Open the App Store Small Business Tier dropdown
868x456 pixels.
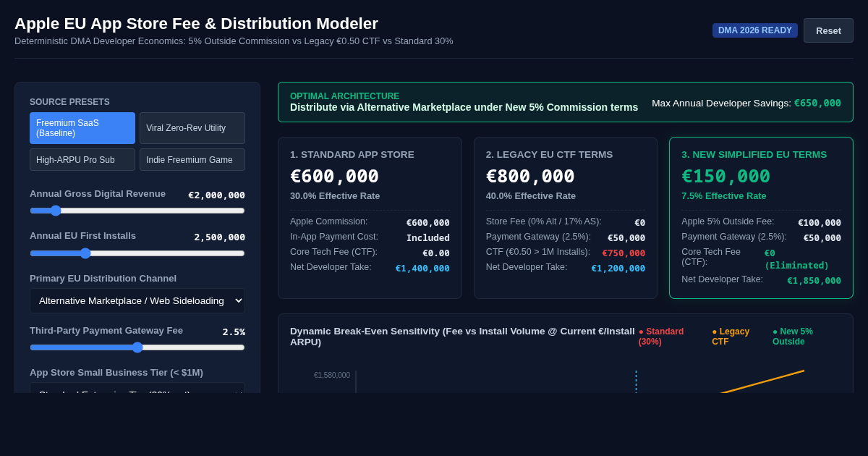[x=137, y=388]
